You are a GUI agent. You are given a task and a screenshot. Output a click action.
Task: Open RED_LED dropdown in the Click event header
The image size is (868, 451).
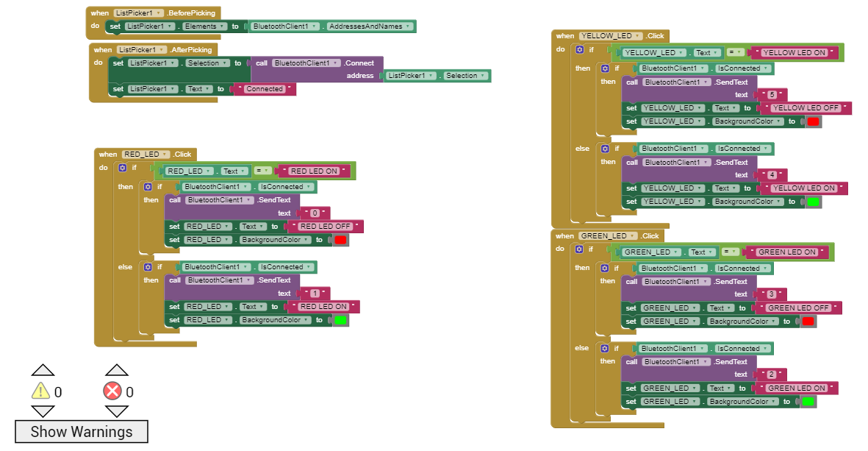(x=146, y=155)
